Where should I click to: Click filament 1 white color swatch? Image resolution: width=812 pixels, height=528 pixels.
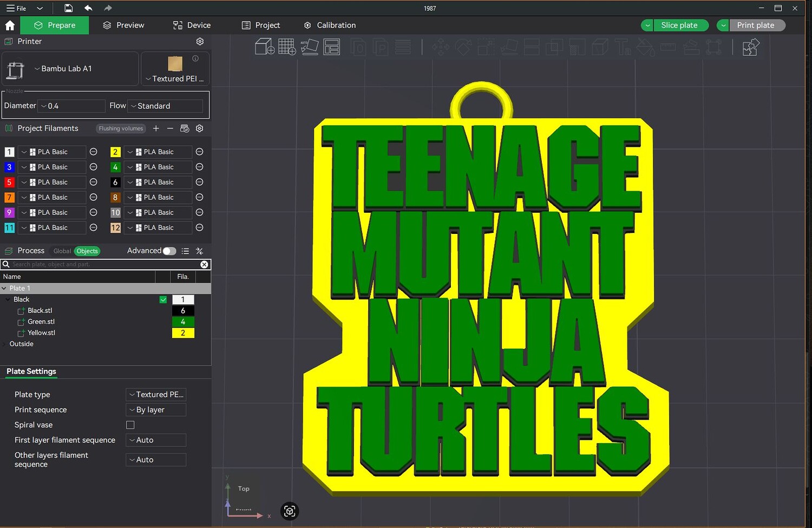click(9, 152)
